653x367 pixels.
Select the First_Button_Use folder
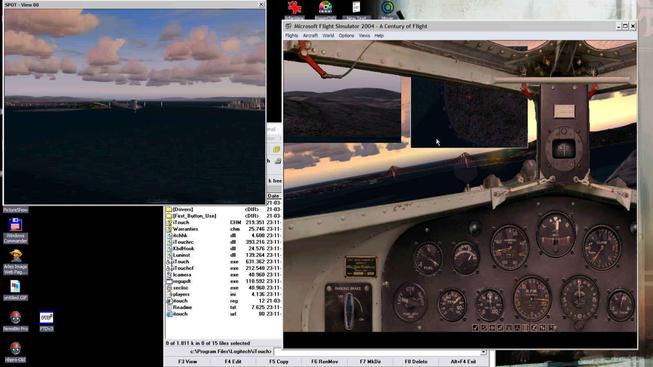[194, 216]
